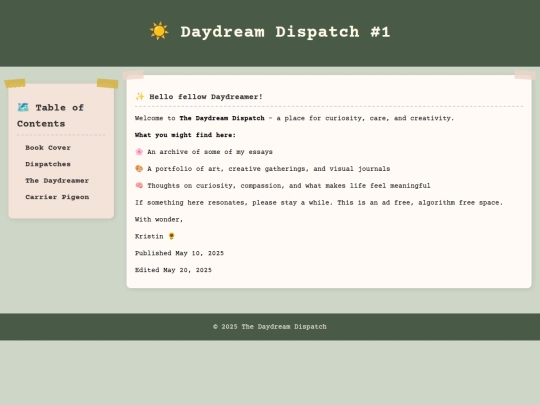Viewport: 540px width, 405px height.
Task: Click the palette emoji beside portfolio line
Action: click(x=139, y=169)
